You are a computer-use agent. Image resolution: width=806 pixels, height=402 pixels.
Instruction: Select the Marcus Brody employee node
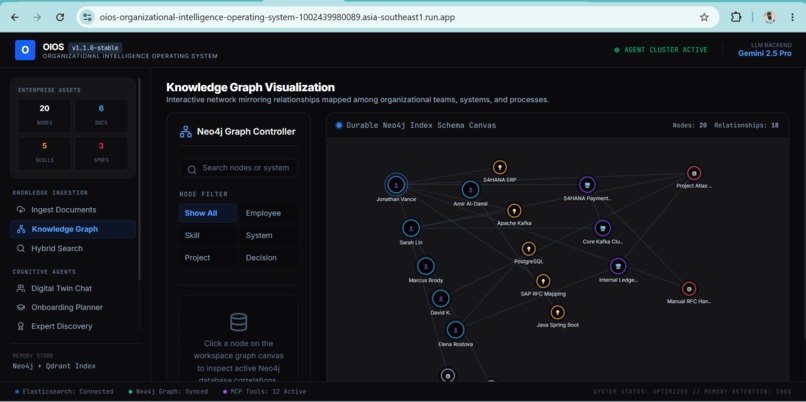[x=426, y=266]
